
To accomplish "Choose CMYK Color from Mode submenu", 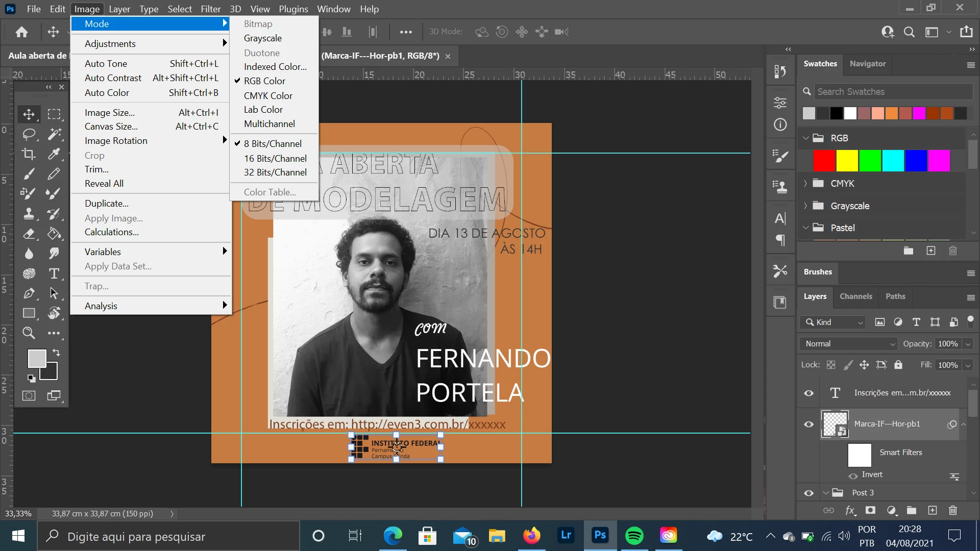I will (268, 95).
